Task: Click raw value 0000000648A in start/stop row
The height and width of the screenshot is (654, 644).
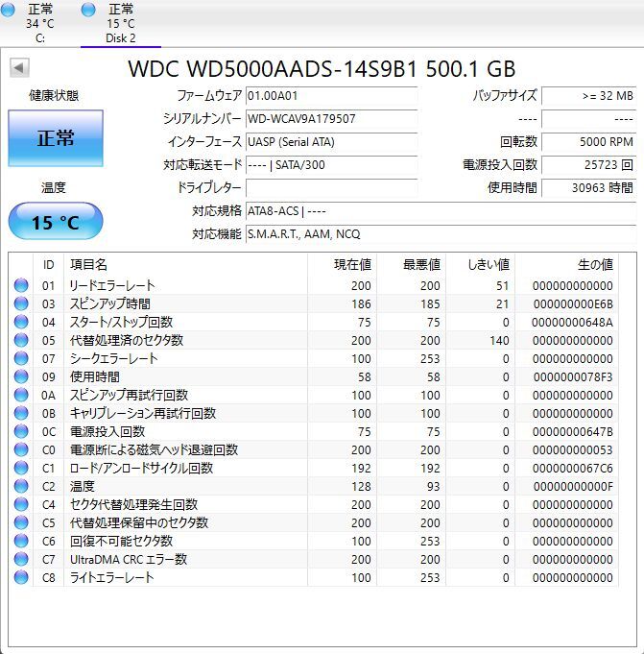Action: pos(572,323)
